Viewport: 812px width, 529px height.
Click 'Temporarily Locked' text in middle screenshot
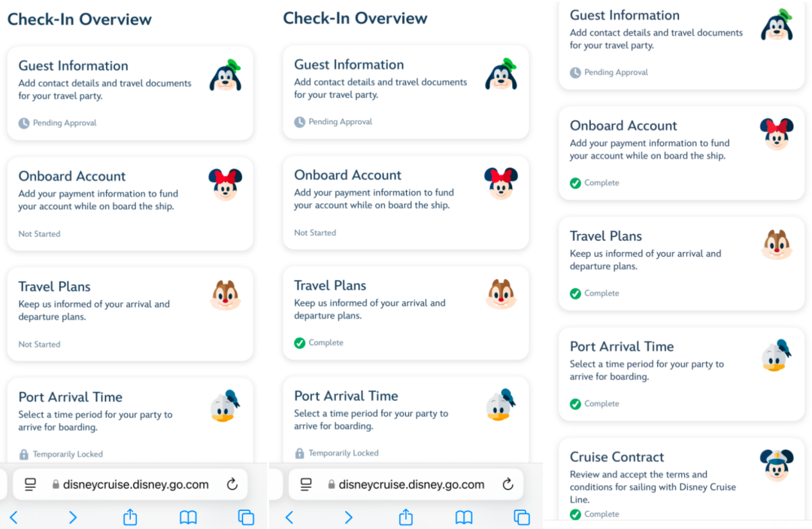pyautogui.click(x=344, y=453)
